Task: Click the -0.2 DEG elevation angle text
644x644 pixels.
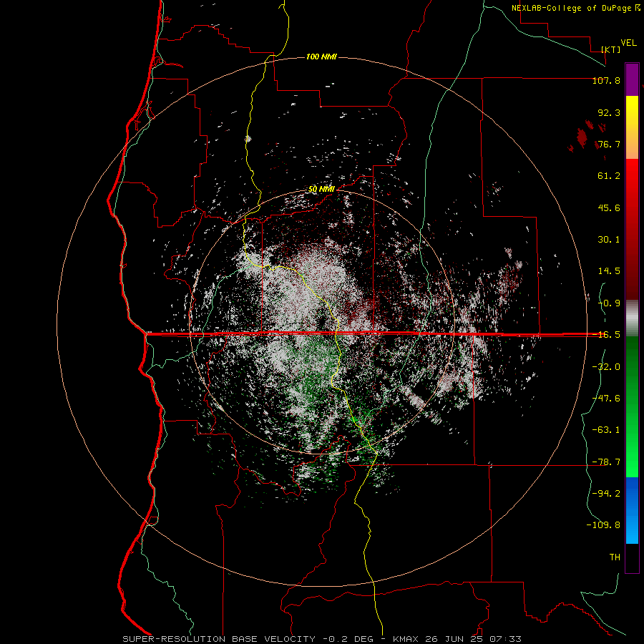Action: pyautogui.click(x=348, y=639)
